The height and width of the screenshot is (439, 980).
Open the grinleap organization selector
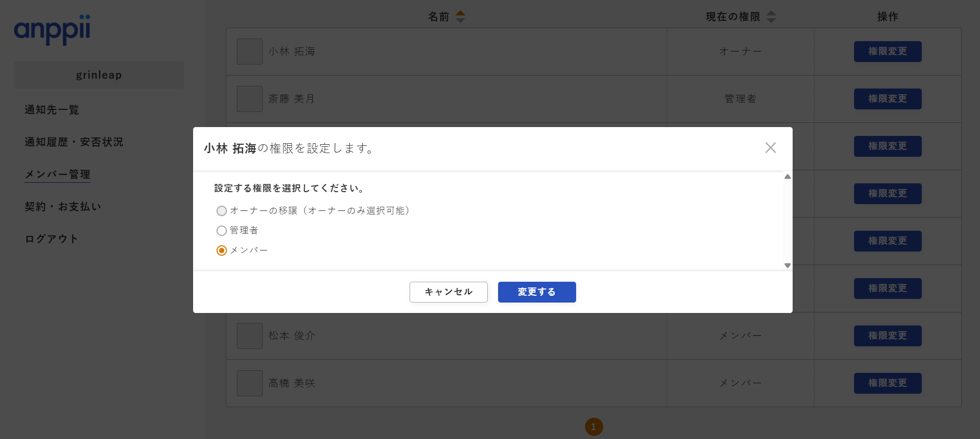pos(99,75)
